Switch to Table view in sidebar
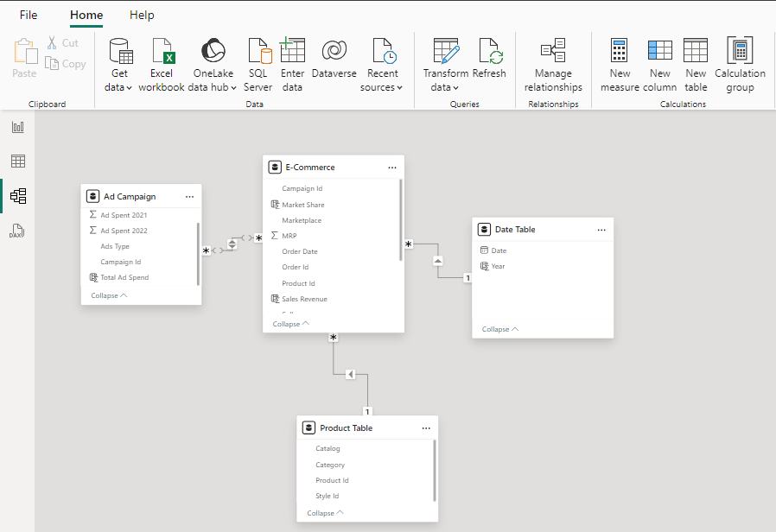776x532 pixels. [x=17, y=161]
